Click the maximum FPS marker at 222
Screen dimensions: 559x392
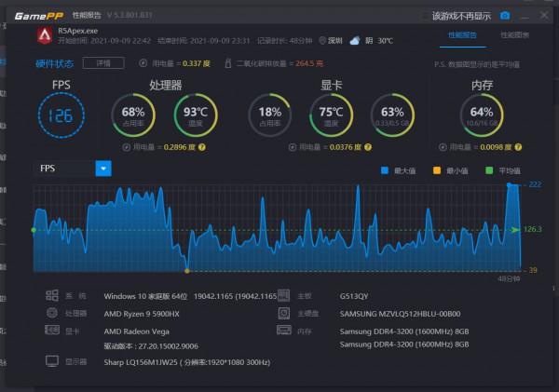point(509,184)
